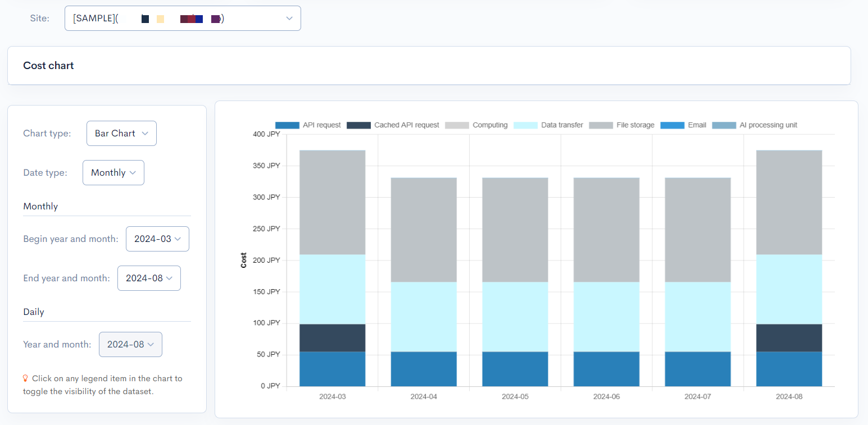The height and width of the screenshot is (425, 868).
Task: Click the 2024-04 Data transfer bar segment
Action: (x=424, y=317)
